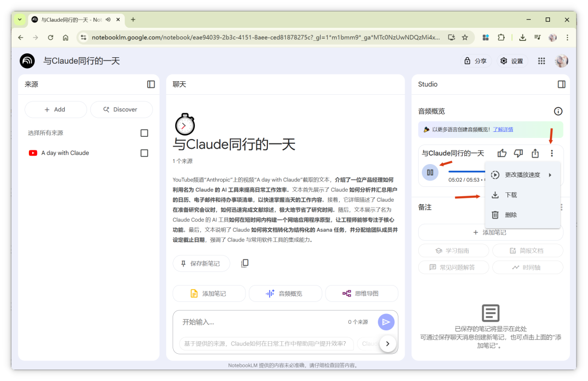This screenshot has height=381, width=588.
Task: Open the 了解详情 link
Action: 503,130
